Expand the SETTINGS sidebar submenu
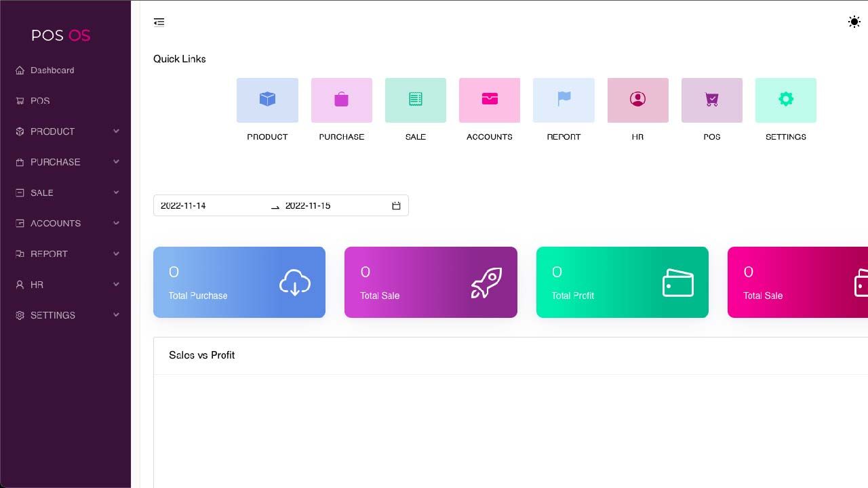 66,315
